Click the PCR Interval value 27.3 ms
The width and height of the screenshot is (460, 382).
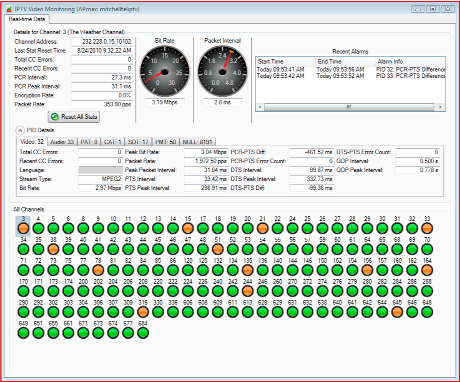coord(102,77)
